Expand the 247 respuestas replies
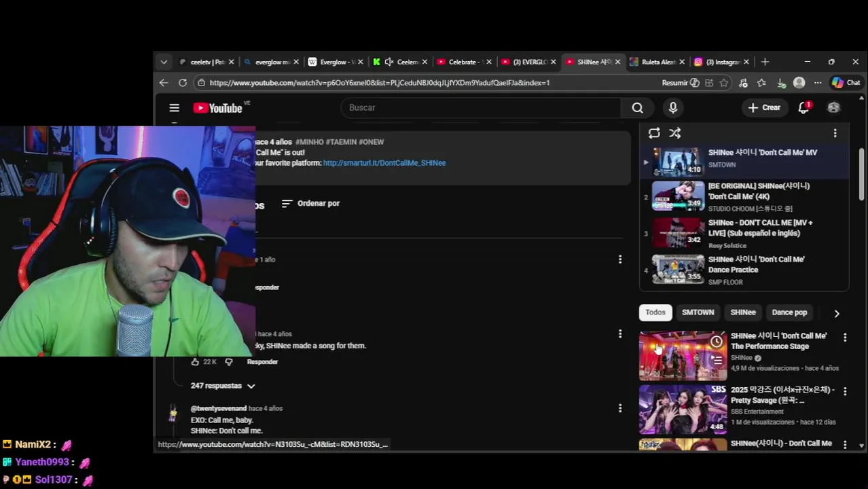 223,386
